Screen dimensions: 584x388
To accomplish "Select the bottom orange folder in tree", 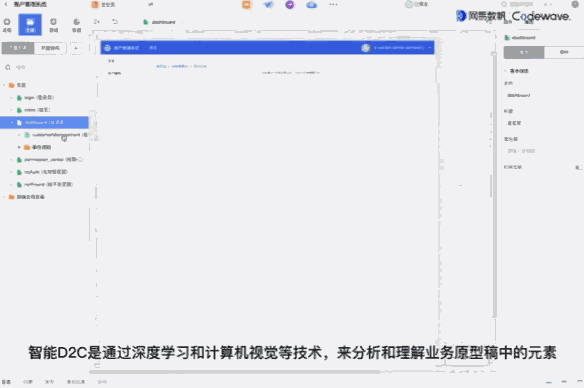I will [26, 197].
